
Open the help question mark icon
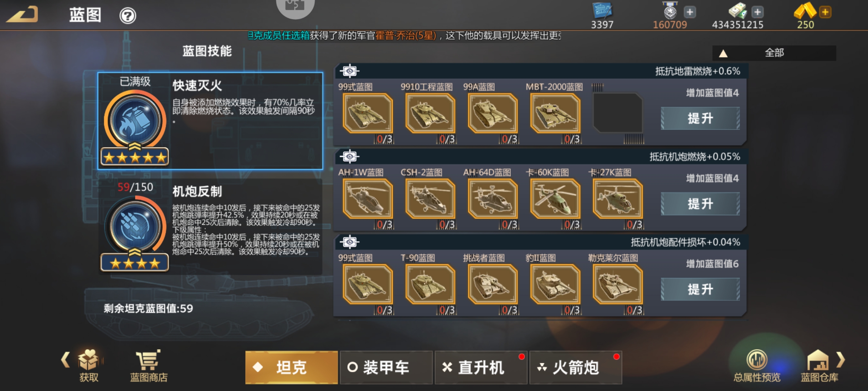128,16
